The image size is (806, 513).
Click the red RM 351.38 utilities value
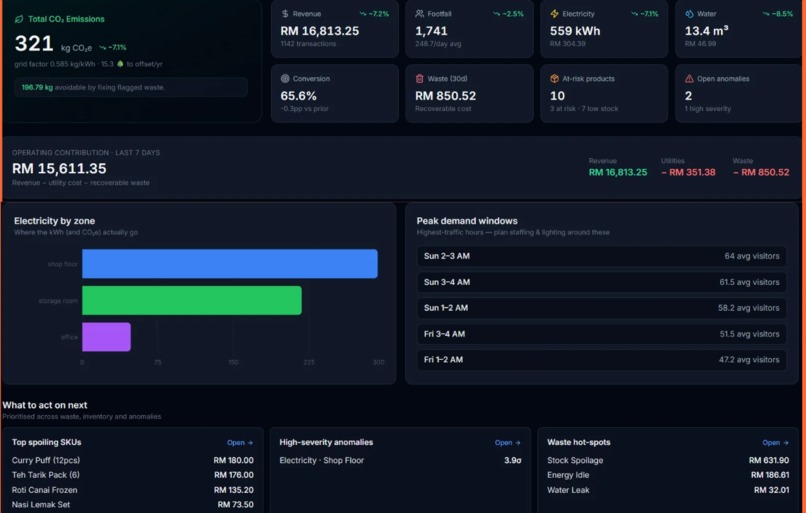click(688, 172)
